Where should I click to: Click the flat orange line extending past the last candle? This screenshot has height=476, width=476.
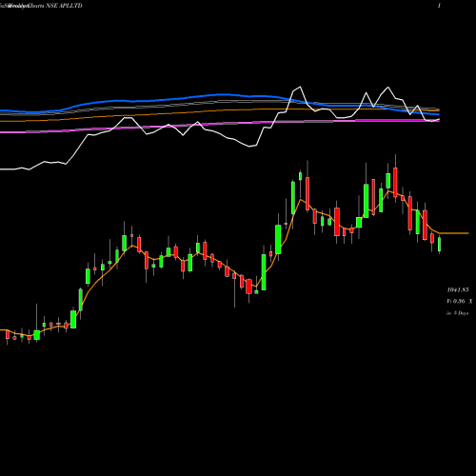point(454,233)
